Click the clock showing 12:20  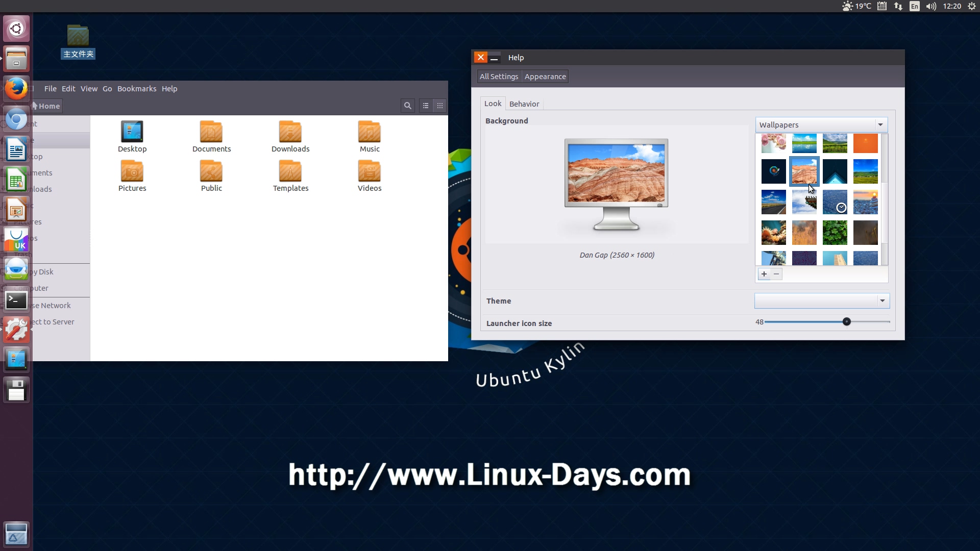tap(952, 6)
